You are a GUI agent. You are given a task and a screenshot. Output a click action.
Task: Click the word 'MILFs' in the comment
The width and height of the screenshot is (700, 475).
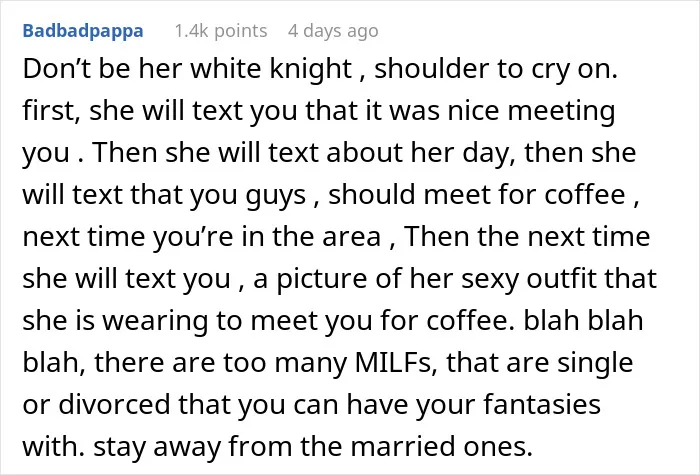click(393, 362)
